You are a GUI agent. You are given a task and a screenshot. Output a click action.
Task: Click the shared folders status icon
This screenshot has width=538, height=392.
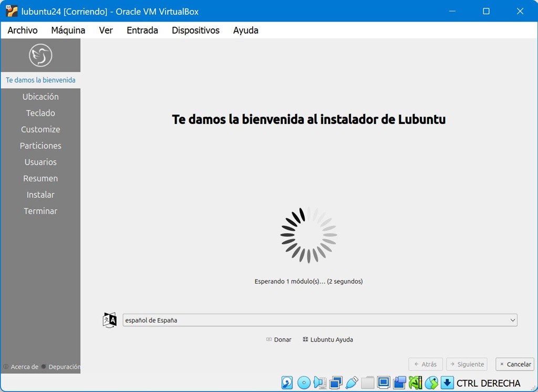coord(368,383)
